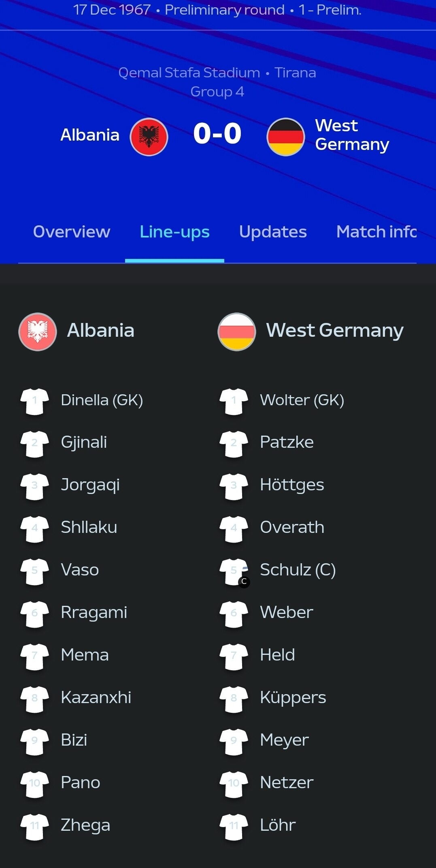Tap Löhr's number 11 shirt icon
This screenshot has width=436, height=868.
coord(234,827)
